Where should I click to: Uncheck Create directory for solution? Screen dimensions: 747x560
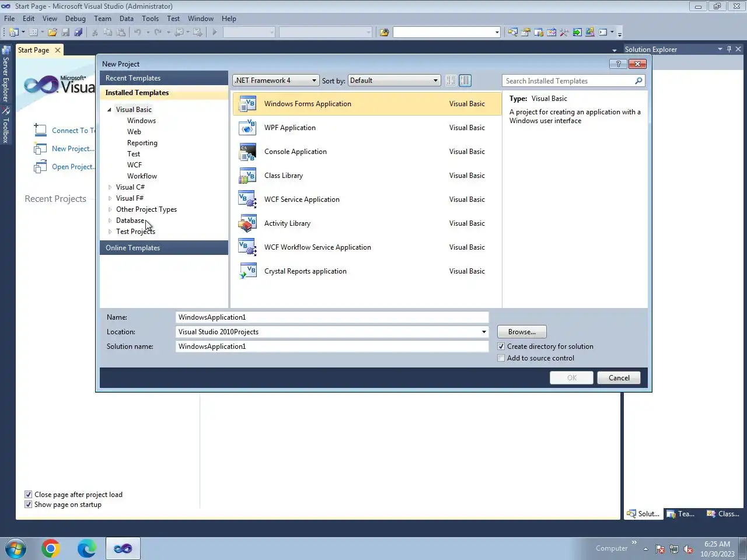point(501,346)
